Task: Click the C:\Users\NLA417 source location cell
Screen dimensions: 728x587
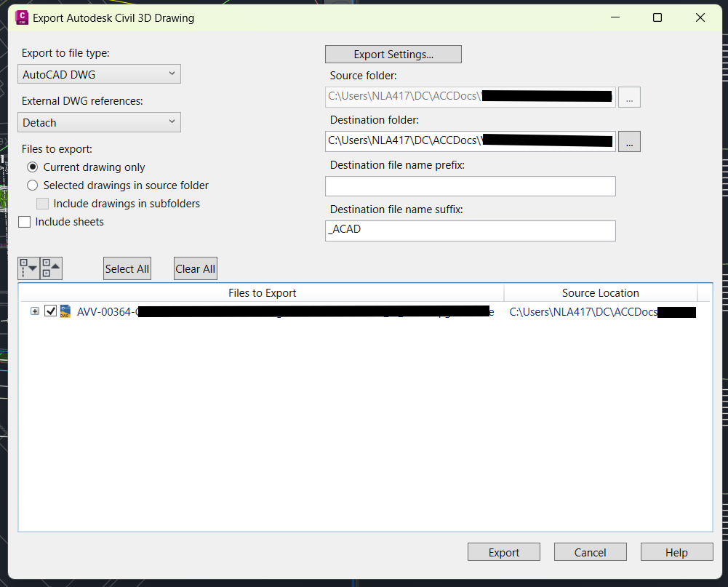Action: point(602,311)
